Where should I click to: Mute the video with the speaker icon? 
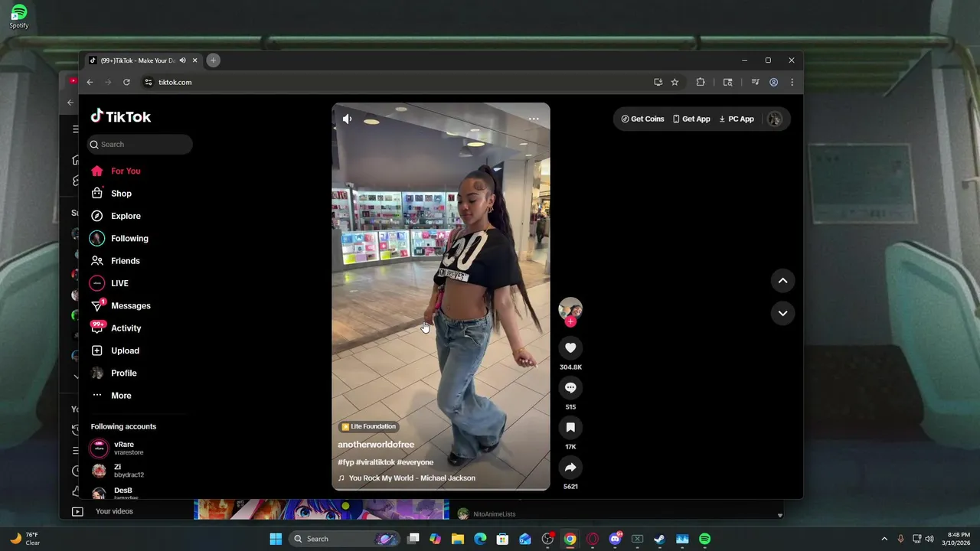348,119
